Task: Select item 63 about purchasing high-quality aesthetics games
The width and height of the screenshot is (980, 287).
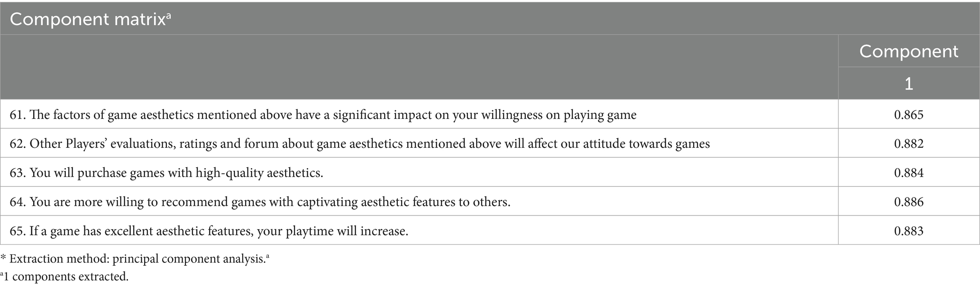Action: [x=166, y=173]
